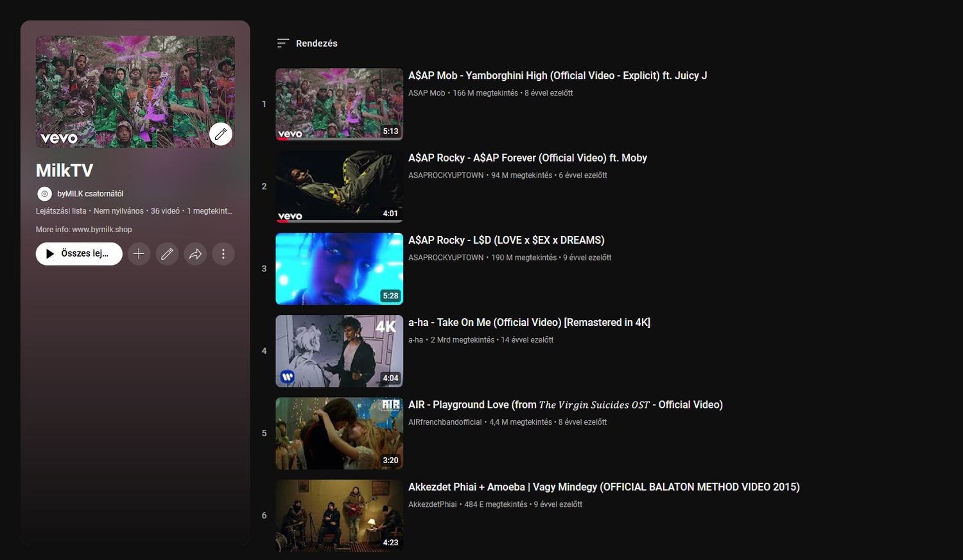Screen dimensions: 963x560
Task: Click AIR Playground Love video title
Action: (565, 405)
